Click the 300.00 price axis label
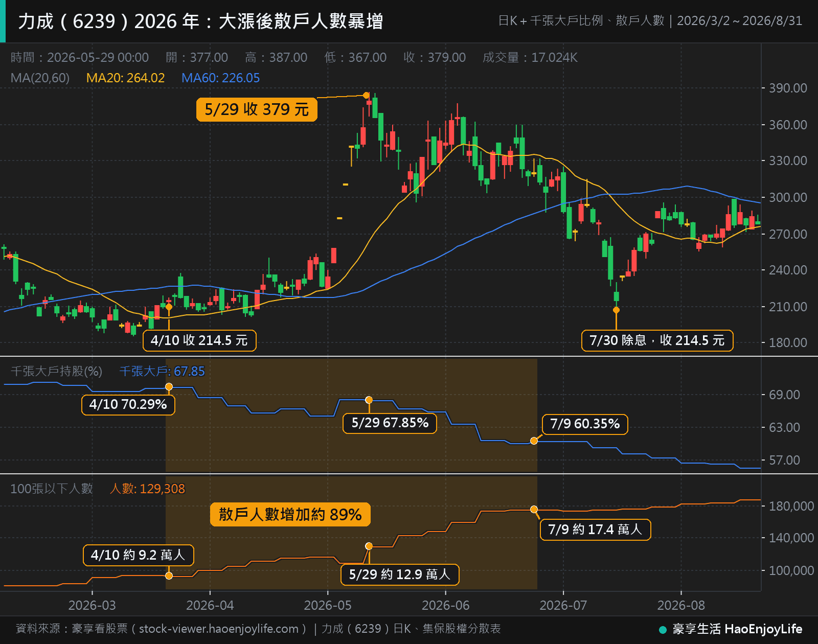 [x=788, y=197]
